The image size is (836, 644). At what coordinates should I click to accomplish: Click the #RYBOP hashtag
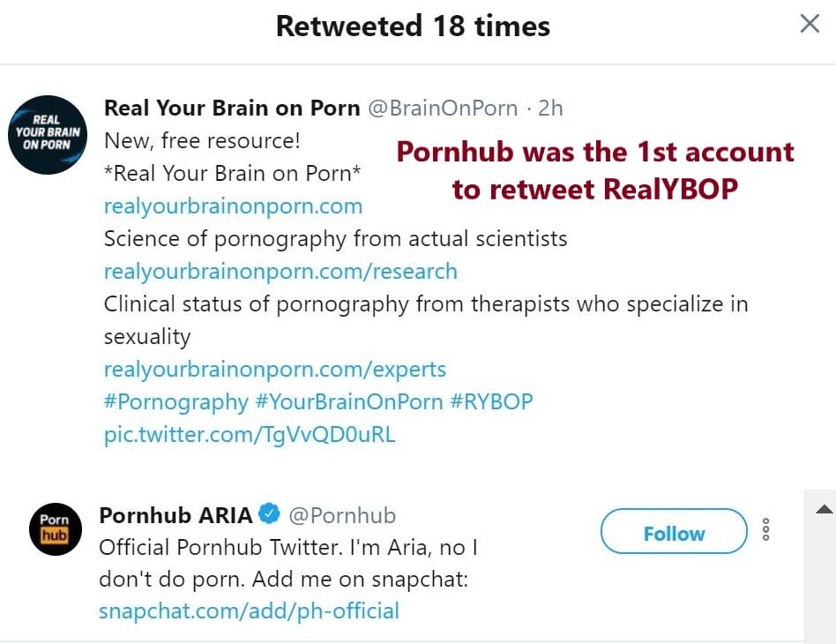[x=491, y=401]
